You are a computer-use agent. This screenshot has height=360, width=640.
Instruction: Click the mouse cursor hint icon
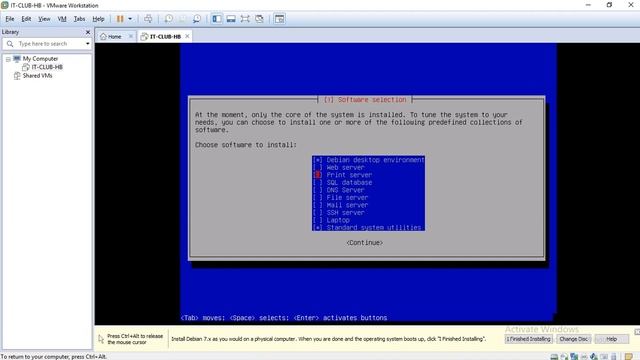pyautogui.click(x=101, y=339)
